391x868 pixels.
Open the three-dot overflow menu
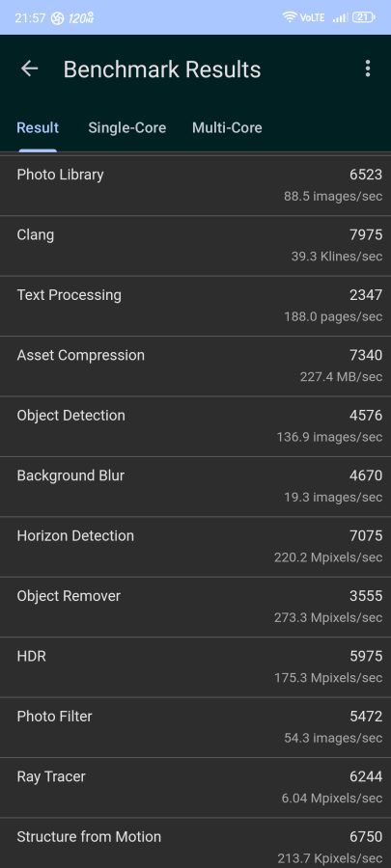point(368,68)
